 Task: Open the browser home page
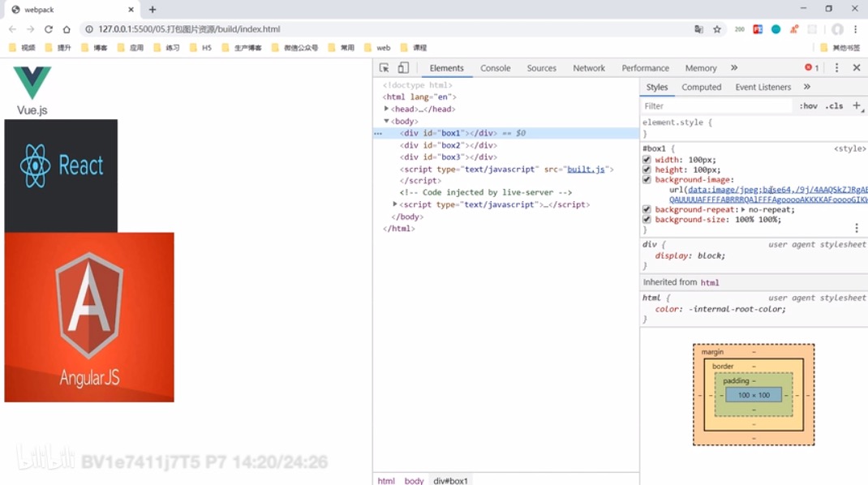tap(67, 29)
